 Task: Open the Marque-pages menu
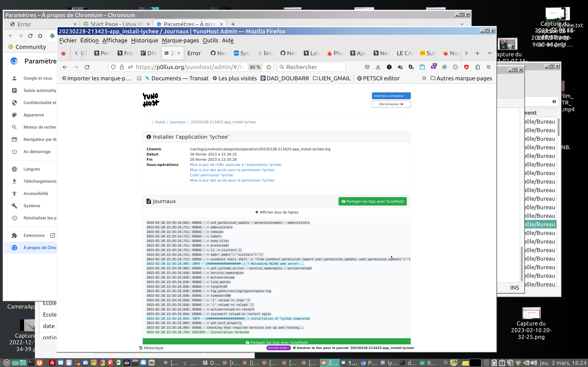(x=180, y=40)
